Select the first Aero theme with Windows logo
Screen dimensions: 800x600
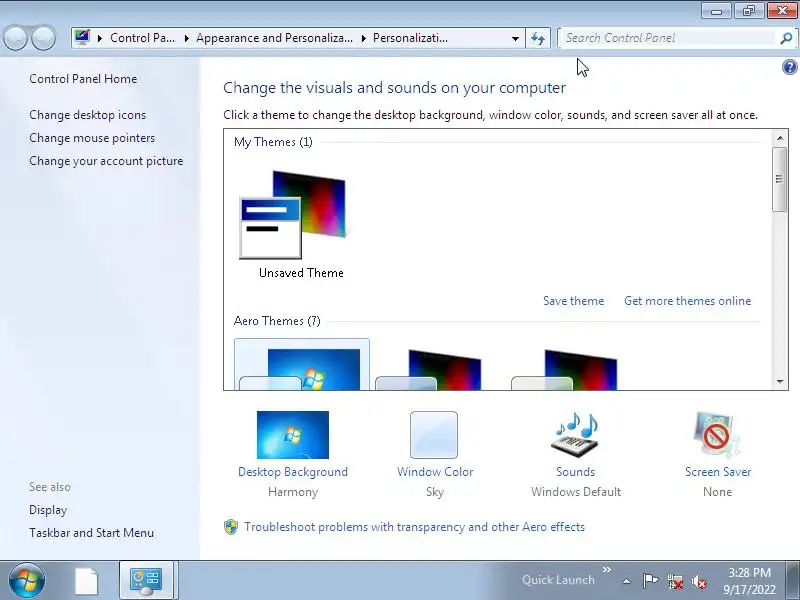(302, 365)
